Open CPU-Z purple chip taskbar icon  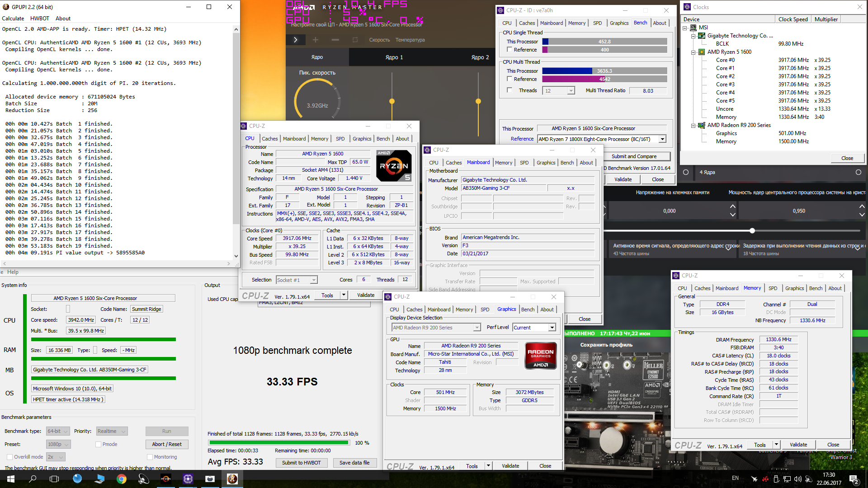188,479
